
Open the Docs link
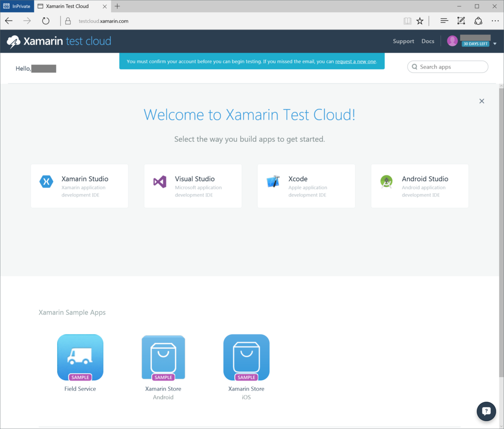[x=428, y=41]
